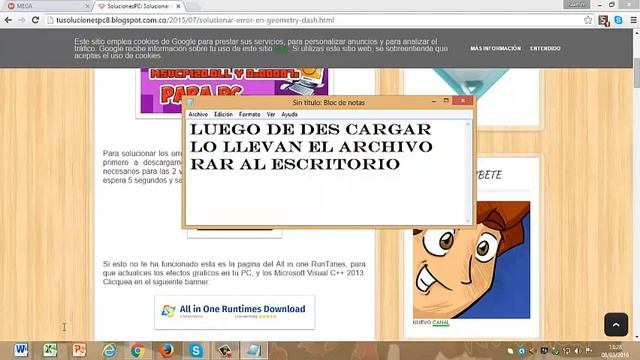Click the Notepad title bar icon

click(190, 102)
